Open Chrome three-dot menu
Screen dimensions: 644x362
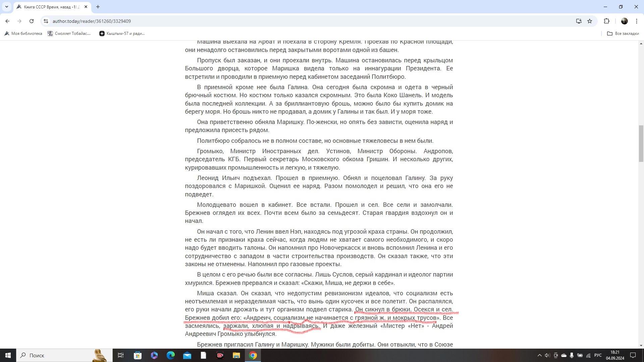click(x=637, y=21)
